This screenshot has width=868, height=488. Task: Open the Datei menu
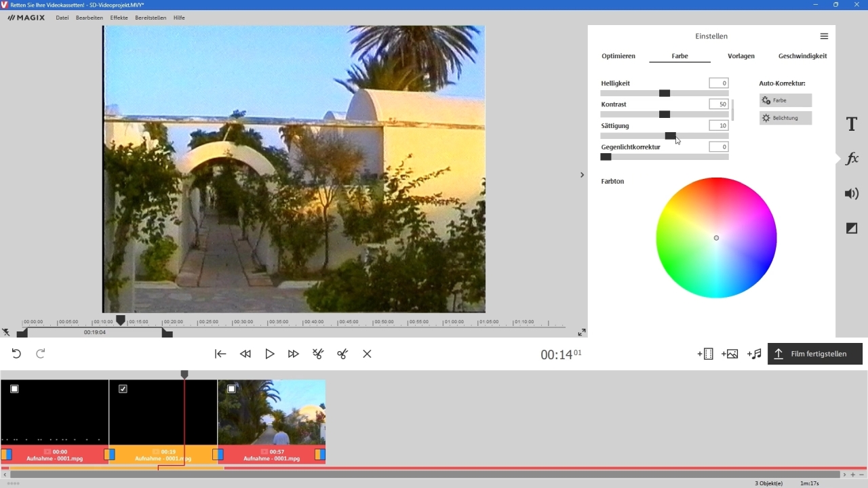[x=62, y=18]
